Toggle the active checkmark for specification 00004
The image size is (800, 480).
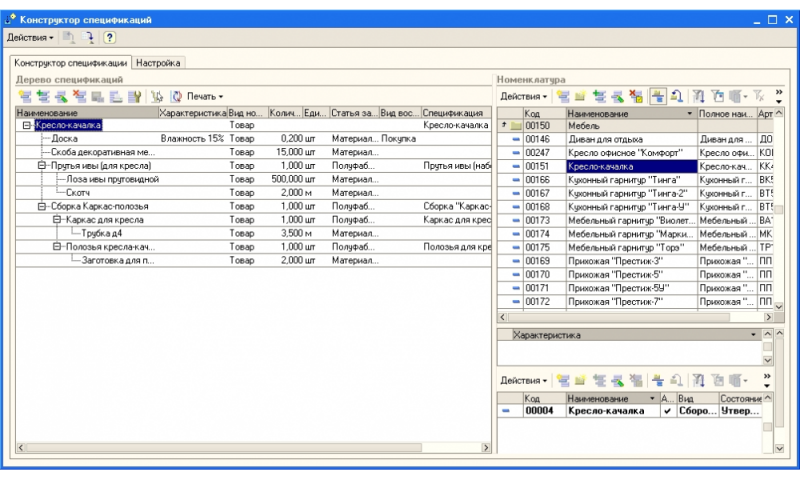[667, 411]
